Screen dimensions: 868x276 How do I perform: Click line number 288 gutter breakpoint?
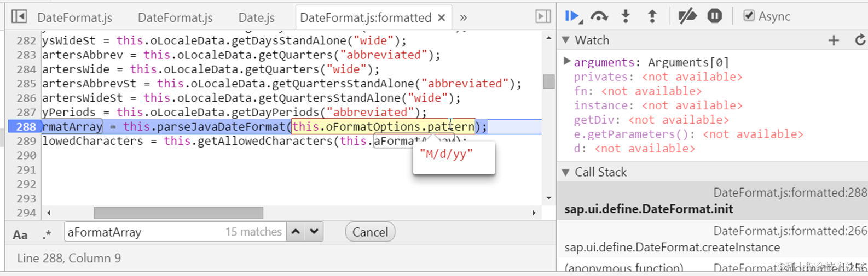[25, 127]
